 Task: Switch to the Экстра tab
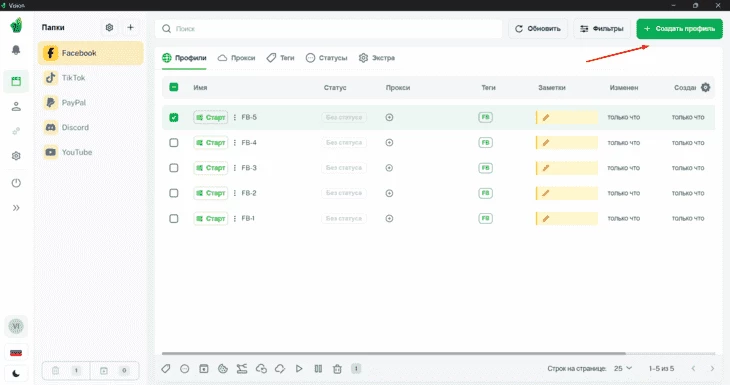point(377,58)
